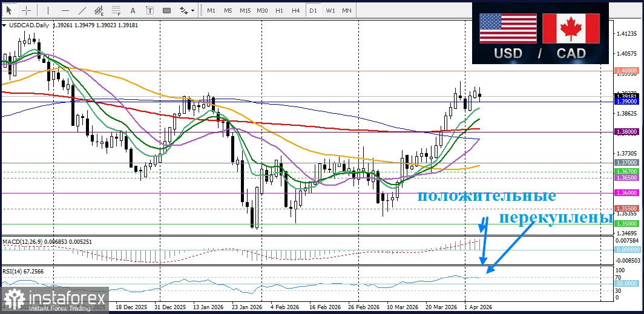644x314 pixels.
Task: Click the 4 Feb 2026 date label
Action: coord(286,307)
